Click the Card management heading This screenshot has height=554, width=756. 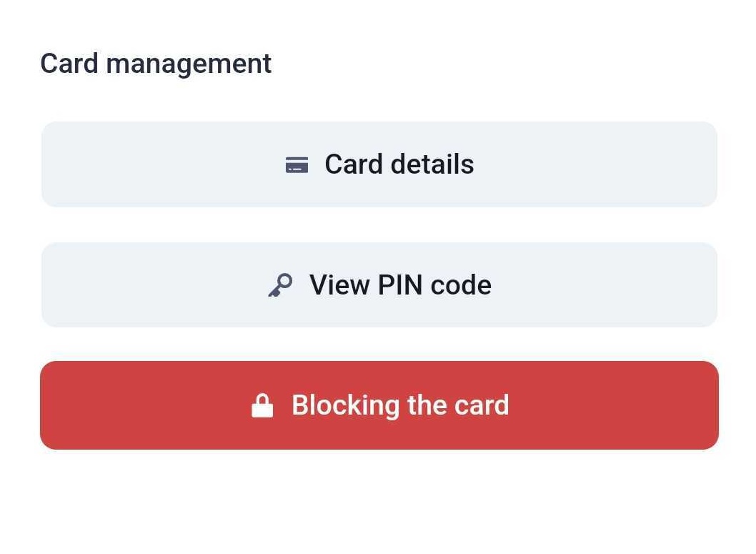[x=156, y=63]
